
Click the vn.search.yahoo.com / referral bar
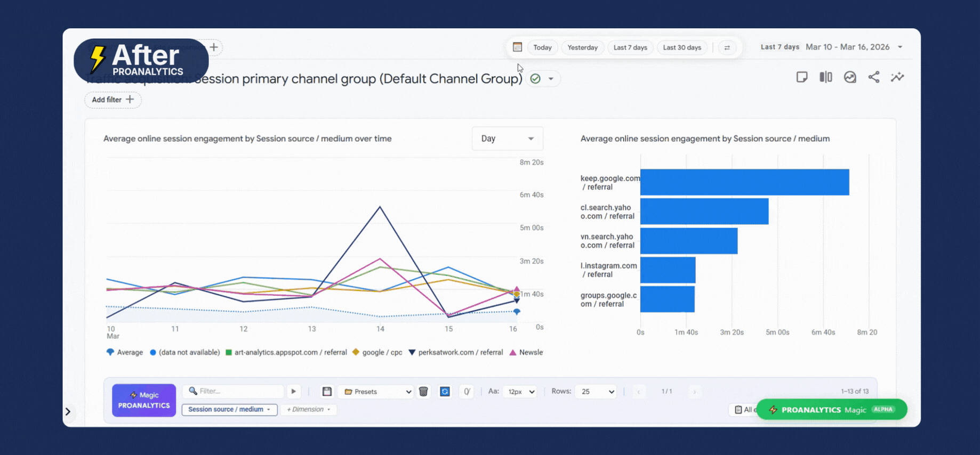point(689,241)
